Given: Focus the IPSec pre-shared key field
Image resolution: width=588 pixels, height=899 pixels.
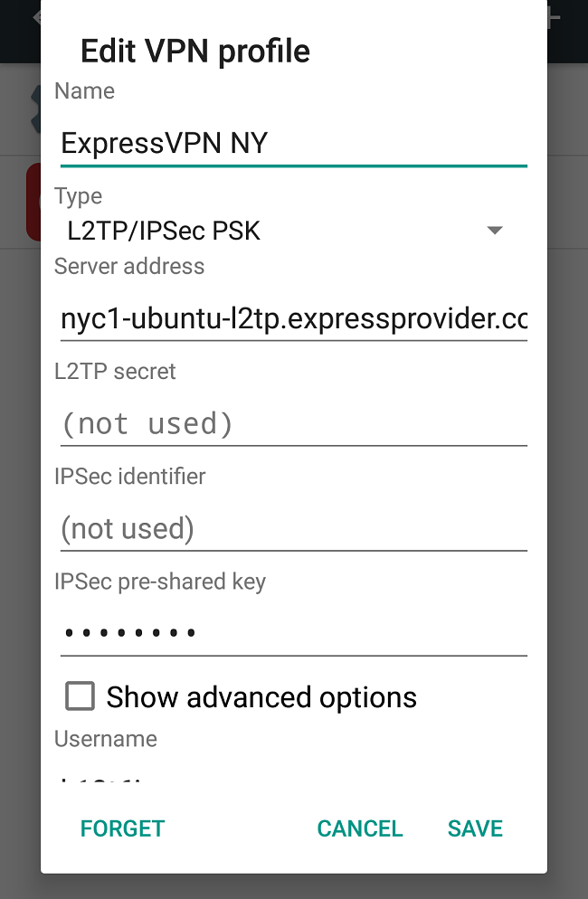Looking at the screenshot, I should click(293, 632).
